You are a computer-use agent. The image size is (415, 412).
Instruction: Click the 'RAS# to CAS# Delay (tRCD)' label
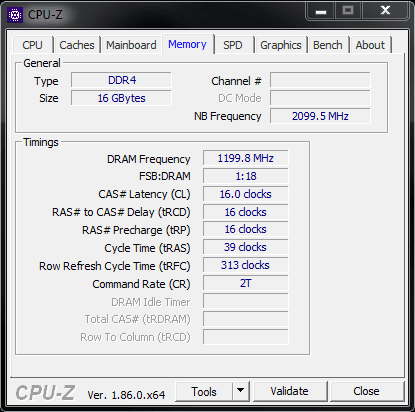[121, 212]
